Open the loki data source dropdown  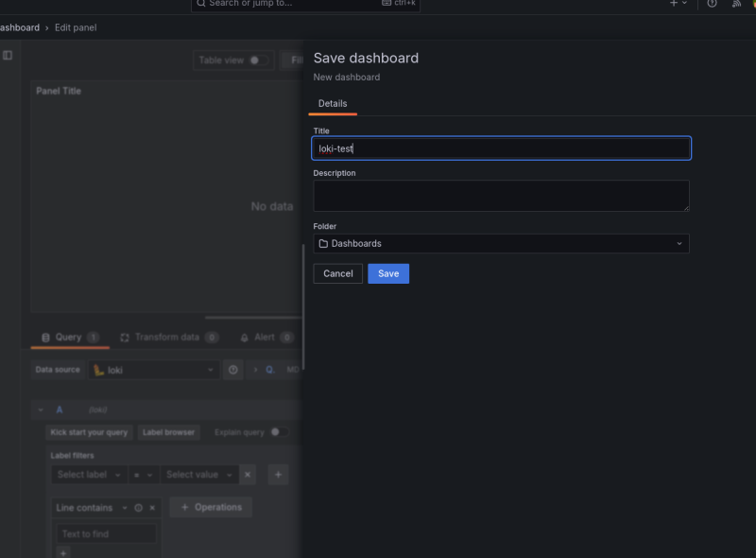[154, 370]
